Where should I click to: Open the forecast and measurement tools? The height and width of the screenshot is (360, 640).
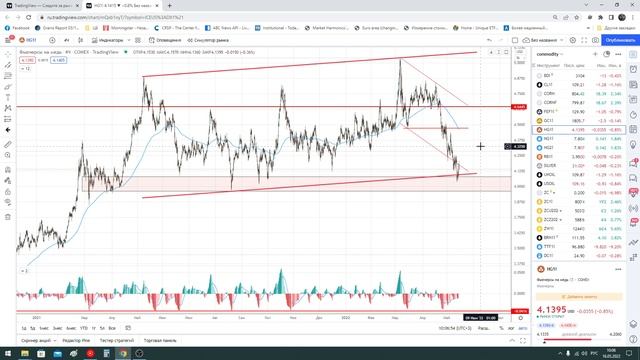click(x=8, y=119)
